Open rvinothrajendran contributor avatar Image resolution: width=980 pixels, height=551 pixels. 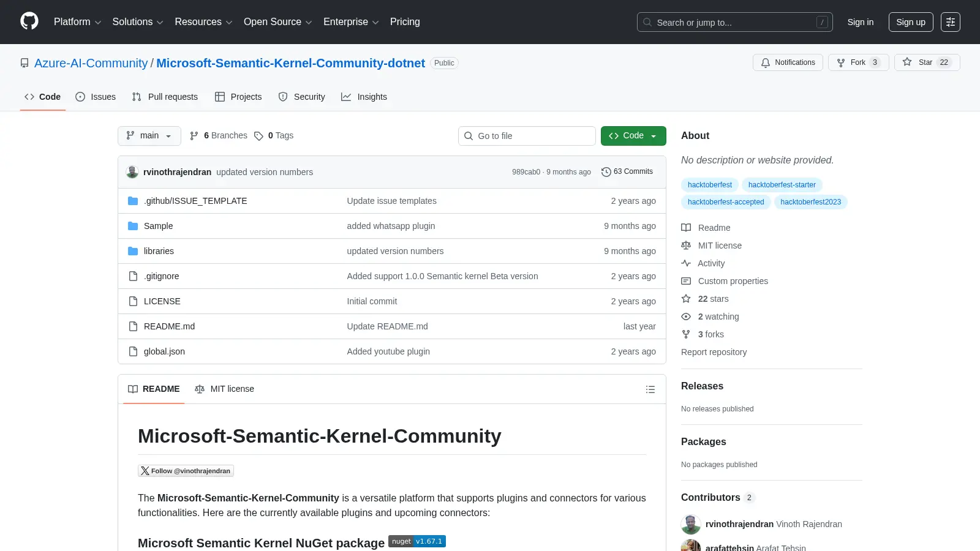click(x=691, y=525)
